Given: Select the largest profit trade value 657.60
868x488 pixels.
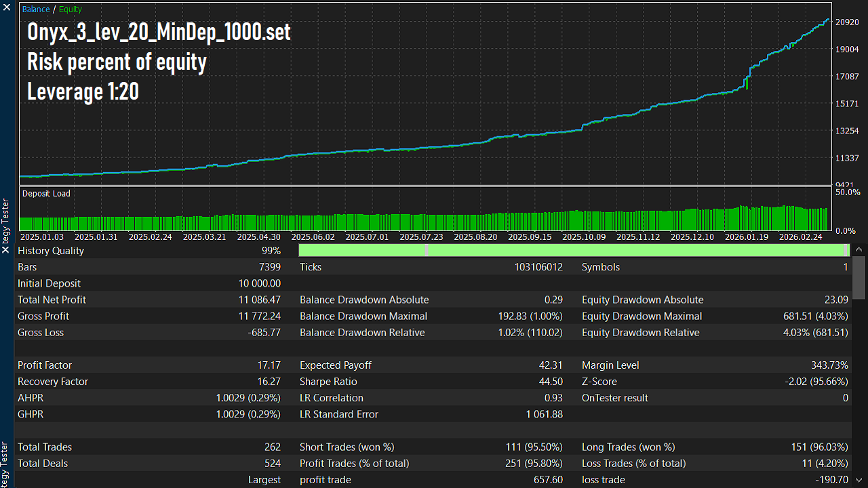Looking at the screenshot, I should tap(549, 480).
